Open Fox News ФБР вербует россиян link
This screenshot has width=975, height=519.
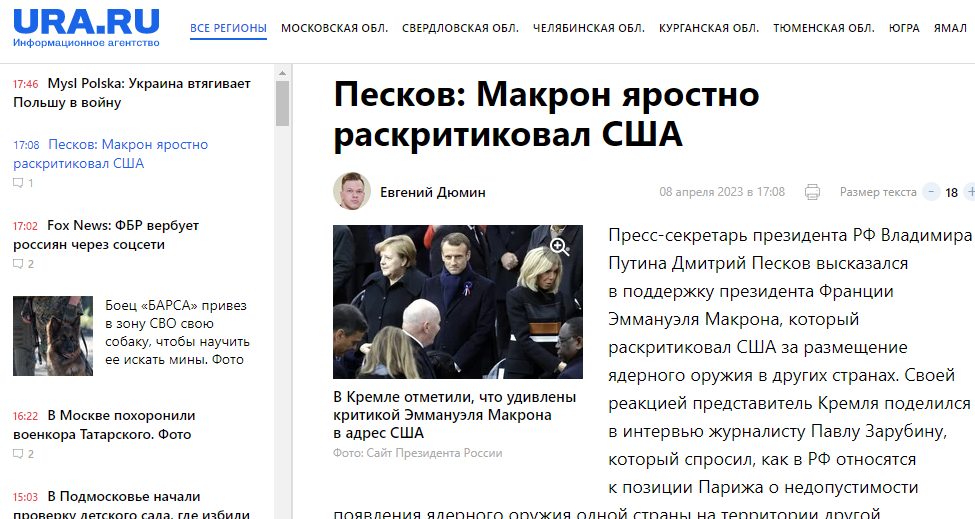pyautogui.click(x=106, y=235)
